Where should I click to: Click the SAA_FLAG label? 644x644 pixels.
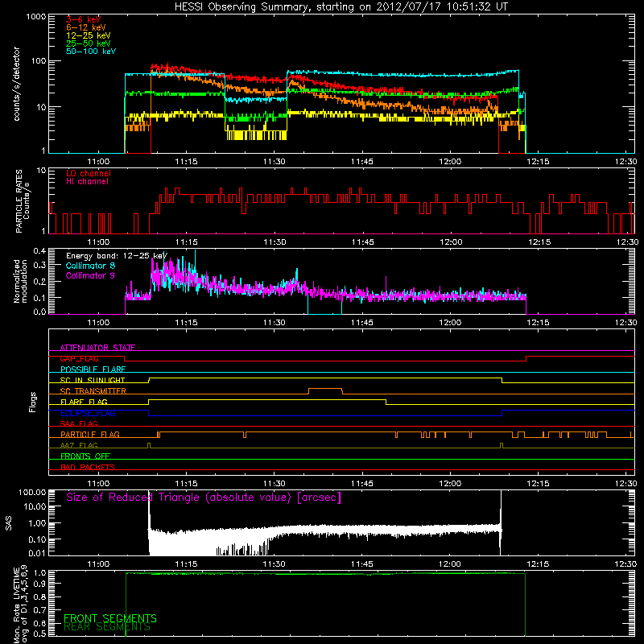[x=79, y=423]
